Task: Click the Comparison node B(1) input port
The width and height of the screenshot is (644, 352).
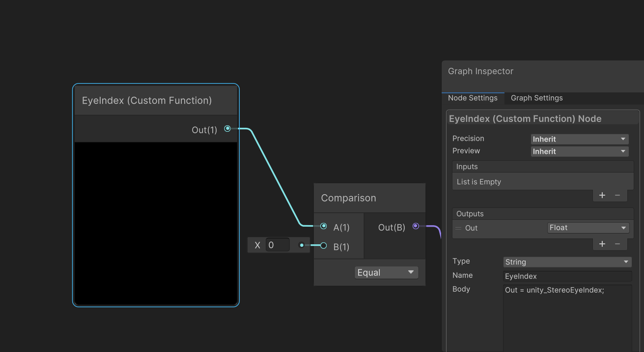Action: [323, 245]
